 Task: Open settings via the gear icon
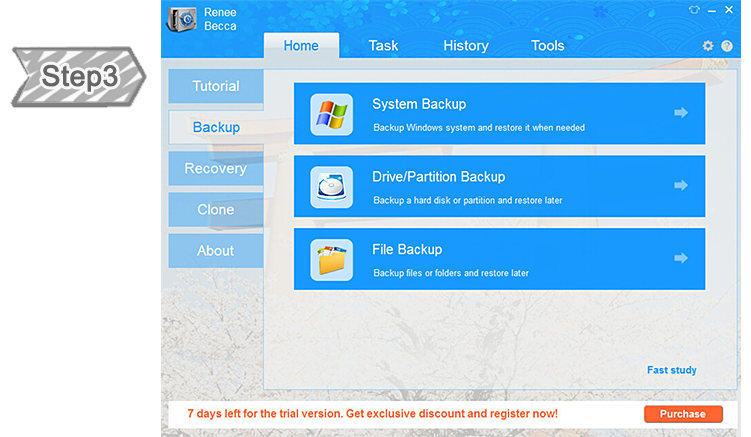[708, 46]
